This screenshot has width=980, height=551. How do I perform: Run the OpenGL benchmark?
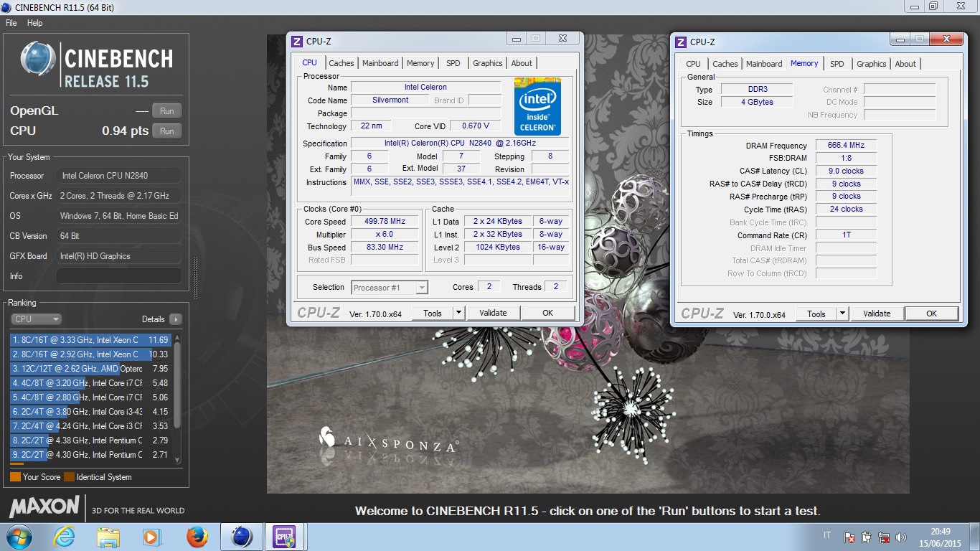[x=167, y=111]
